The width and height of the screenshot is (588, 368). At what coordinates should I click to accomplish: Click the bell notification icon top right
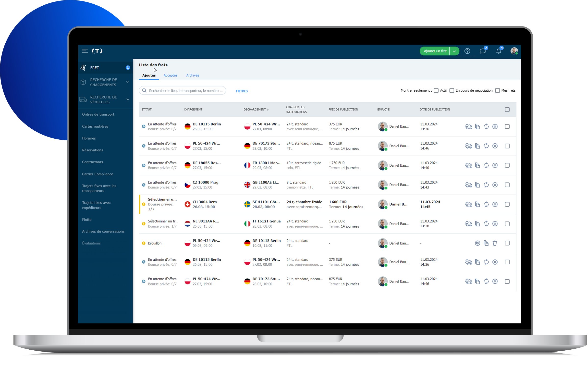(499, 51)
